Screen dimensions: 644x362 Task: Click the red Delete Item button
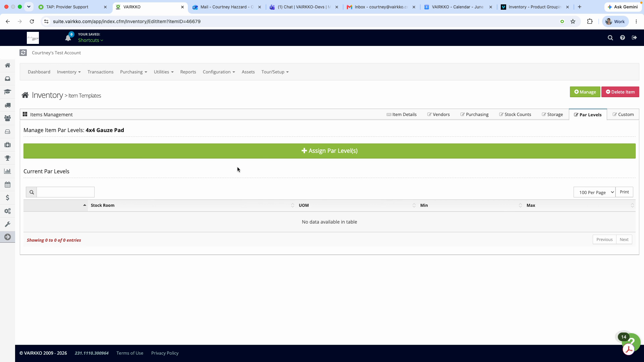coord(620,92)
